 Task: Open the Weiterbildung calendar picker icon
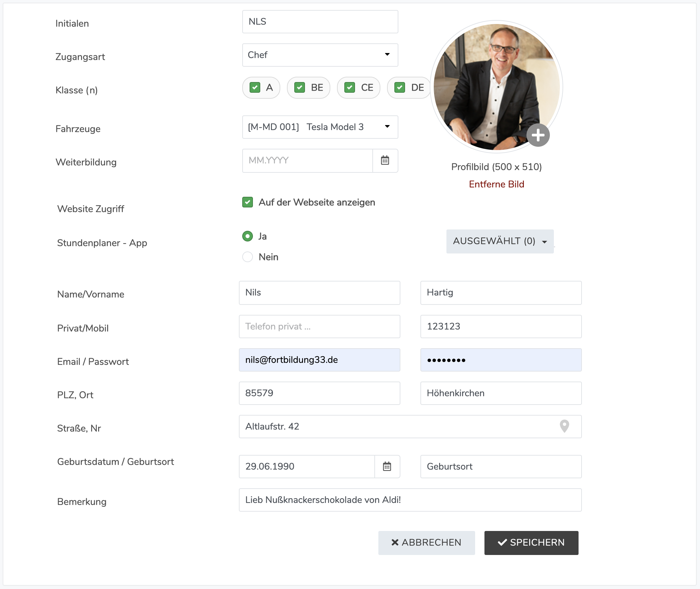click(x=385, y=161)
